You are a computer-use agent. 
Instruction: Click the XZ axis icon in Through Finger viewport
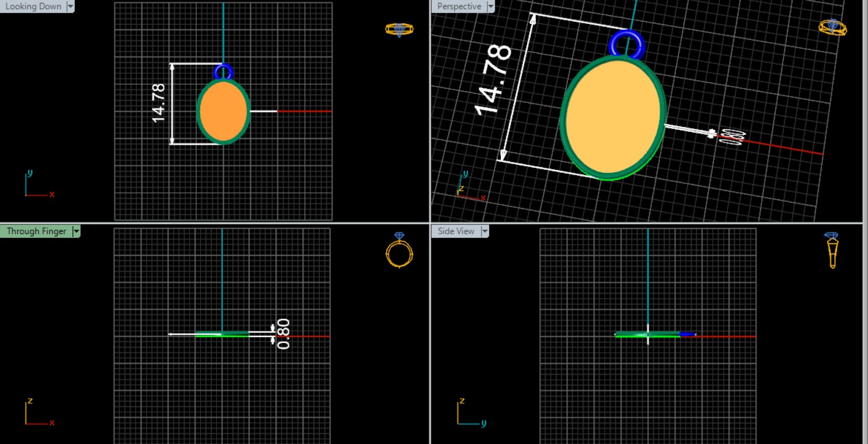[37, 413]
